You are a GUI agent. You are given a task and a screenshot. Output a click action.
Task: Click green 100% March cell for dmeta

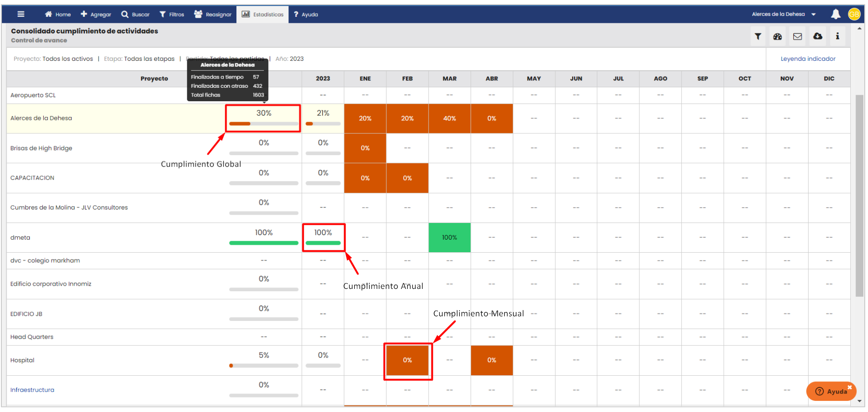449,237
